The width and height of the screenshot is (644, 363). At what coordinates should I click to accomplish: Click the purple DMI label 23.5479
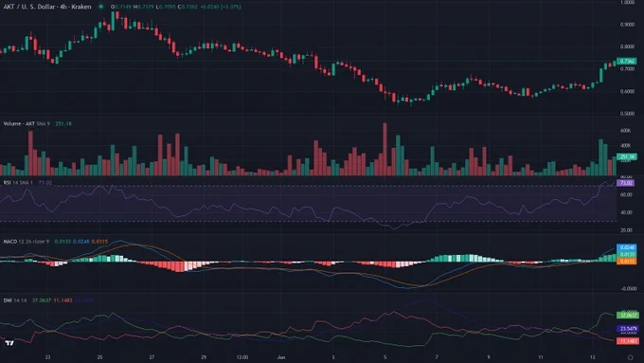(628, 329)
